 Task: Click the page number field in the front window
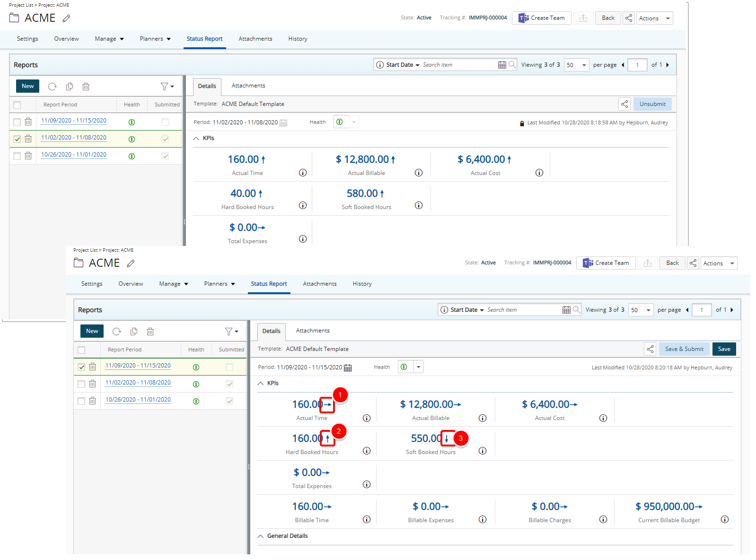coord(702,310)
